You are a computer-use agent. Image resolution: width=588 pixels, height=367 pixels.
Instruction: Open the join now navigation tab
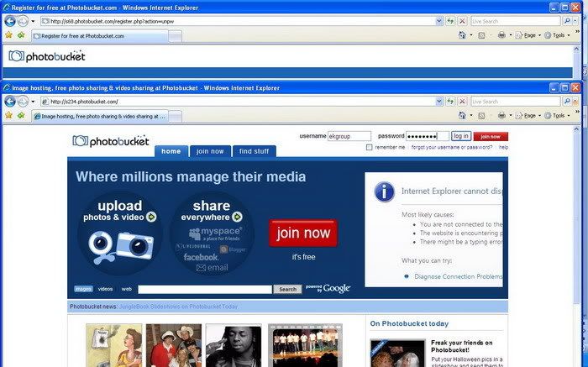click(x=210, y=151)
